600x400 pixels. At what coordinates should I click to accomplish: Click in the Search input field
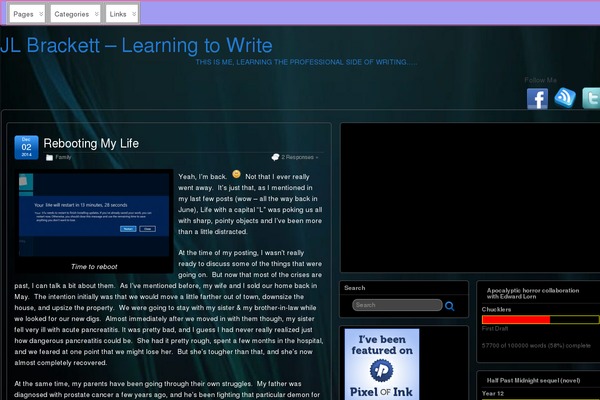[396, 305]
